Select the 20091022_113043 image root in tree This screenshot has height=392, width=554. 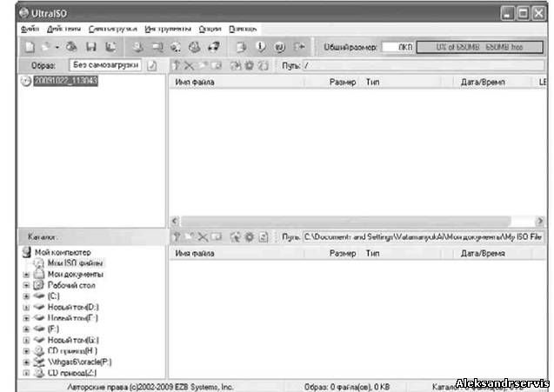pyautogui.click(x=65, y=81)
